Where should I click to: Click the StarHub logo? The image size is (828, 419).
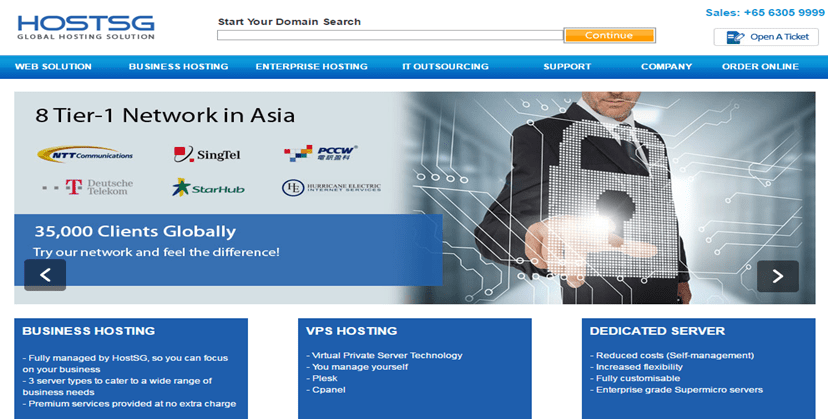click(208, 188)
